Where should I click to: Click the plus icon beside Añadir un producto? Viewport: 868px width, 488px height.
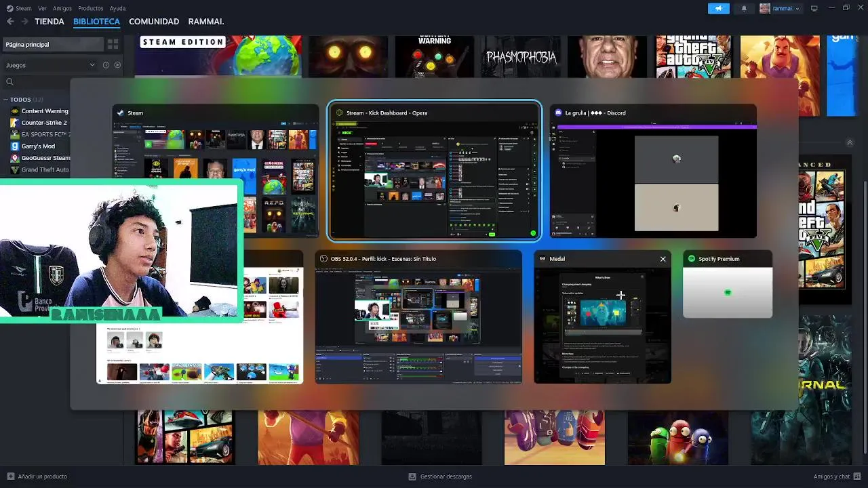10,476
